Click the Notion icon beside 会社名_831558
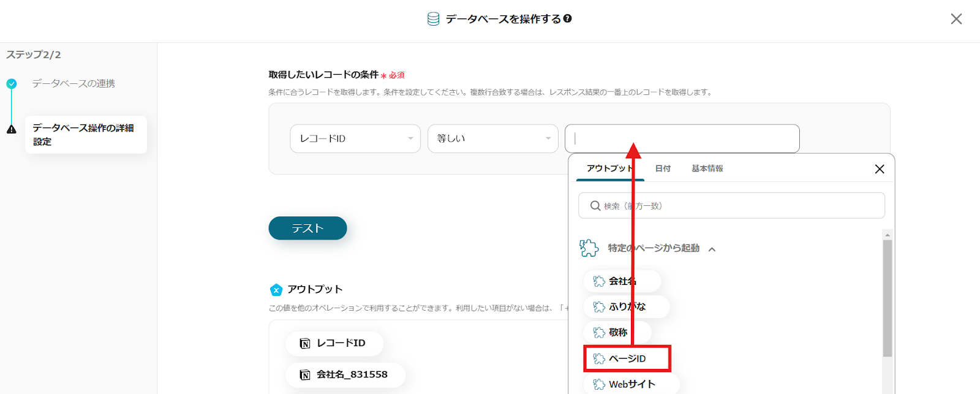 (305, 374)
